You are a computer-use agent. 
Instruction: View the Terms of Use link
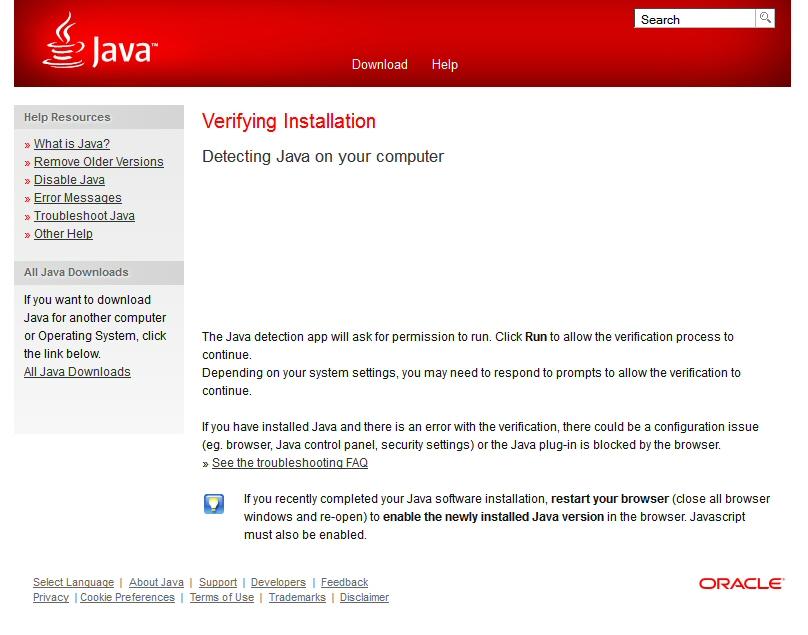click(x=222, y=597)
